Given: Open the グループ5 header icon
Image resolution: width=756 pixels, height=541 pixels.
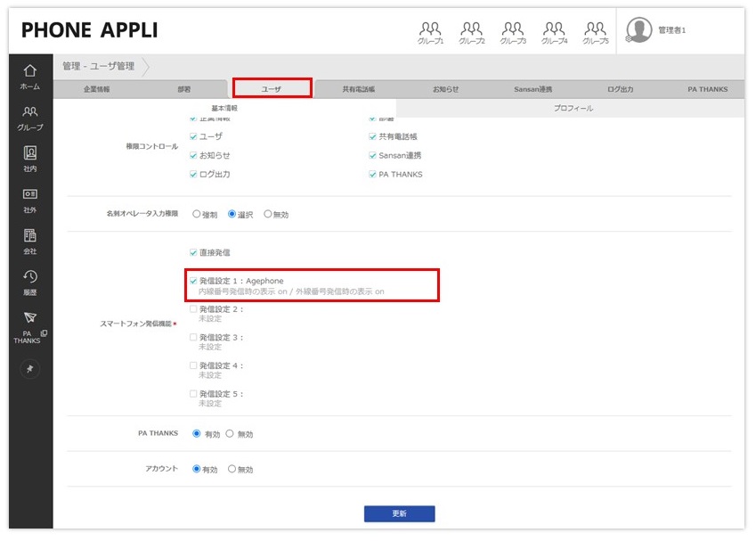Looking at the screenshot, I should 595,30.
